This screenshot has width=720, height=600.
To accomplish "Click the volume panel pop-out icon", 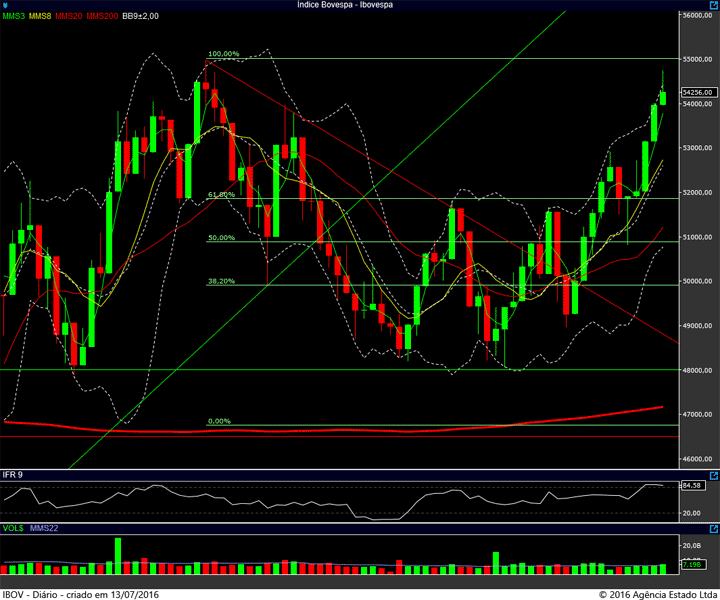I will (714, 529).
